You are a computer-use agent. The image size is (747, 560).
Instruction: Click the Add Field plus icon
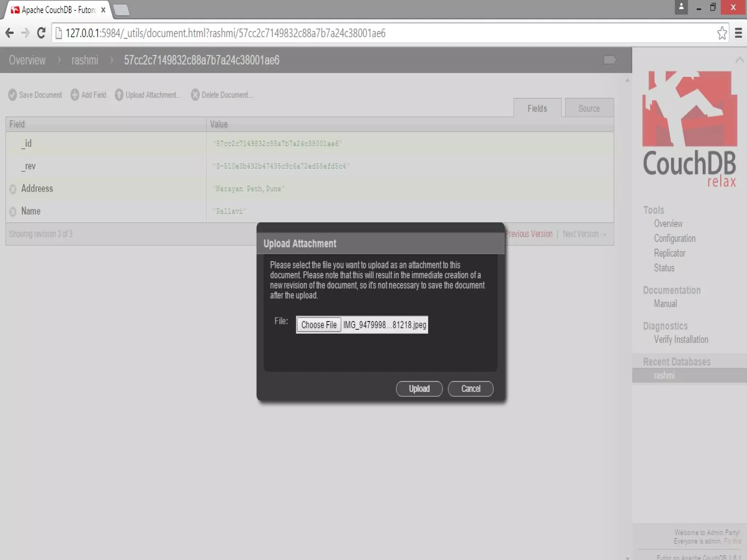click(x=75, y=95)
